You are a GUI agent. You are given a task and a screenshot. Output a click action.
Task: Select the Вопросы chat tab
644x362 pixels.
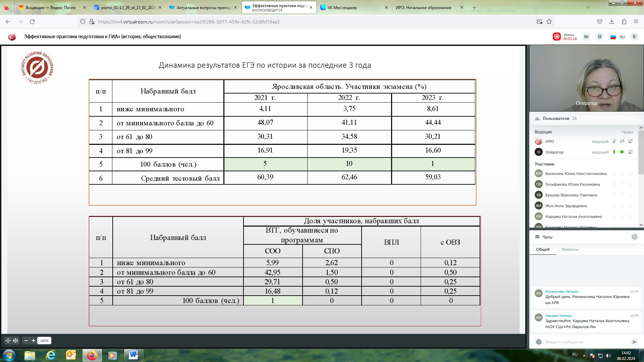pos(570,249)
